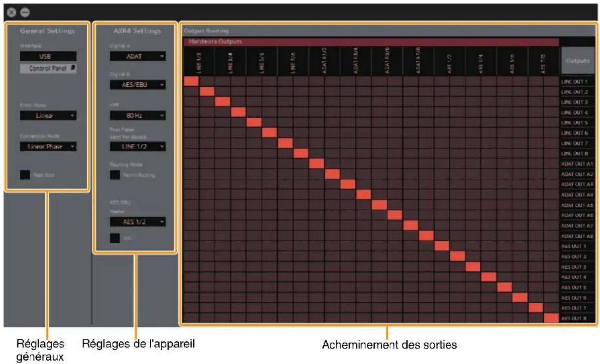Click the AXR4 Settings panel title
The height and width of the screenshot is (364, 600).
137,31
